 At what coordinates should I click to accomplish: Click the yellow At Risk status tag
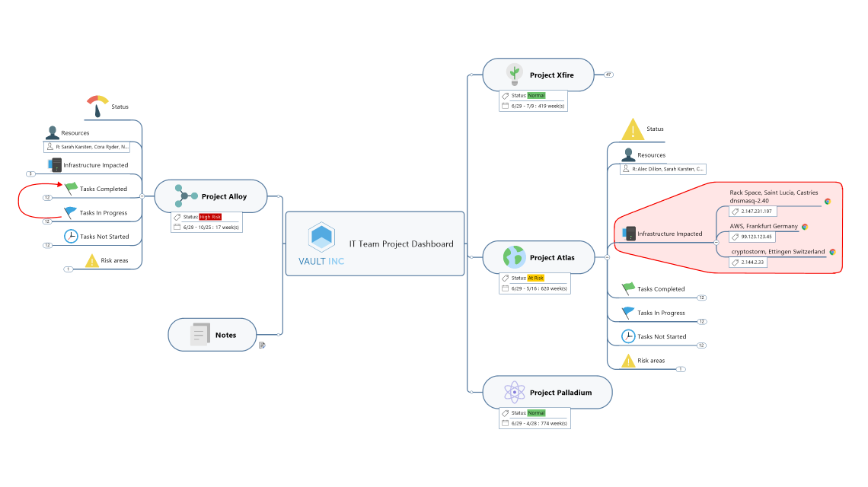pyautogui.click(x=536, y=278)
